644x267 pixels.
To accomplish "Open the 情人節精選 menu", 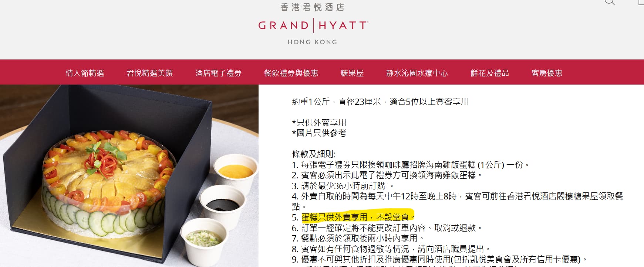I will [85, 73].
